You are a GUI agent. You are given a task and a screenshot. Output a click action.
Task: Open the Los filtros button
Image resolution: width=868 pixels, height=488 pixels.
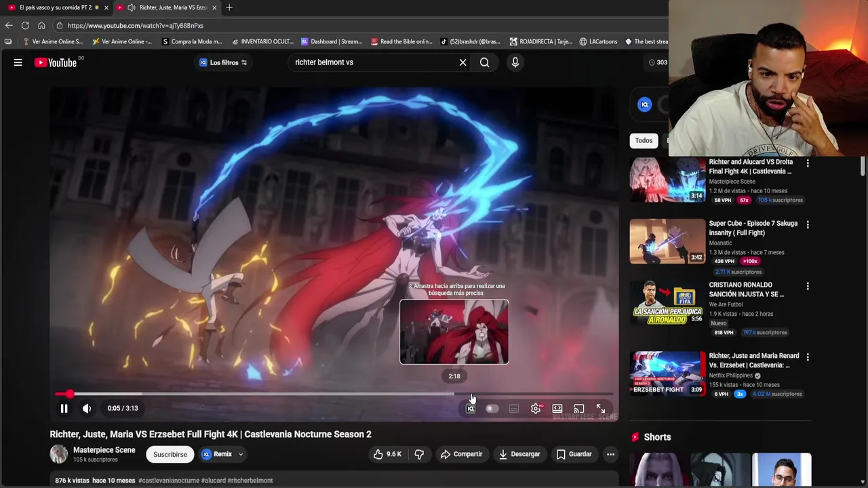pyautogui.click(x=223, y=62)
